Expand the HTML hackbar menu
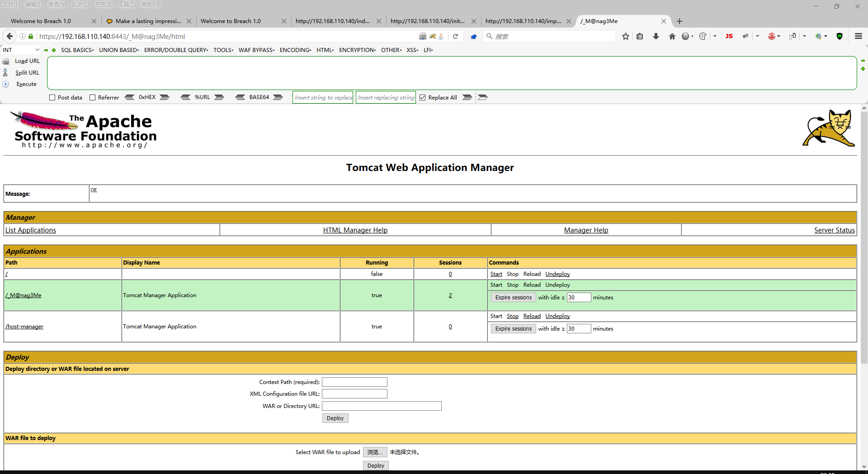 pyautogui.click(x=325, y=50)
